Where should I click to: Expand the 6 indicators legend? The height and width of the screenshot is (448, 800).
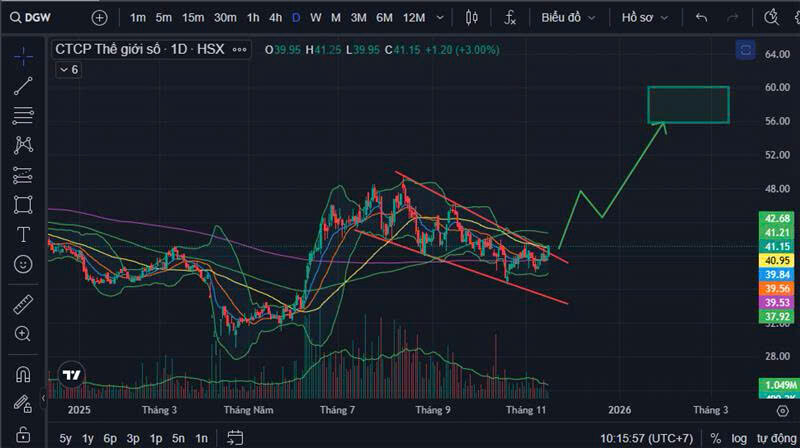[x=68, y=70]
